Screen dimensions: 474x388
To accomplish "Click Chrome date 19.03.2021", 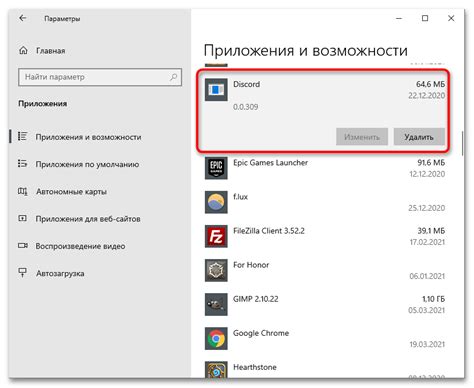I will [427, 344].
